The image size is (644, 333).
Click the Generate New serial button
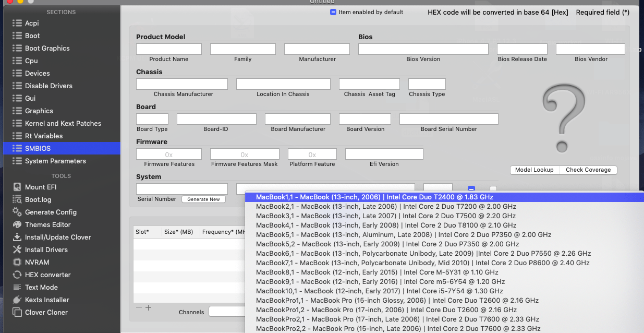pos(204,199)
